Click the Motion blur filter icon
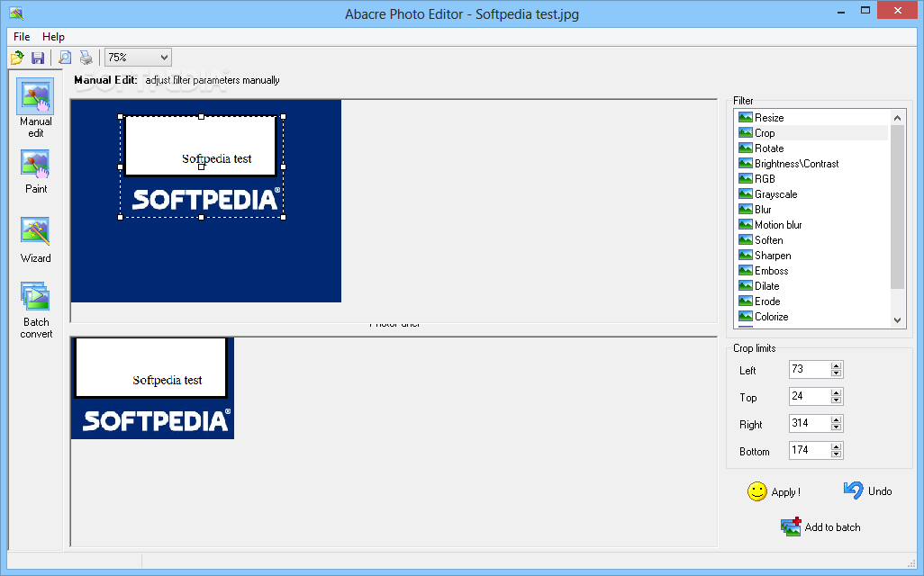This screenshot has width=924, height=576. pos(746,224)
